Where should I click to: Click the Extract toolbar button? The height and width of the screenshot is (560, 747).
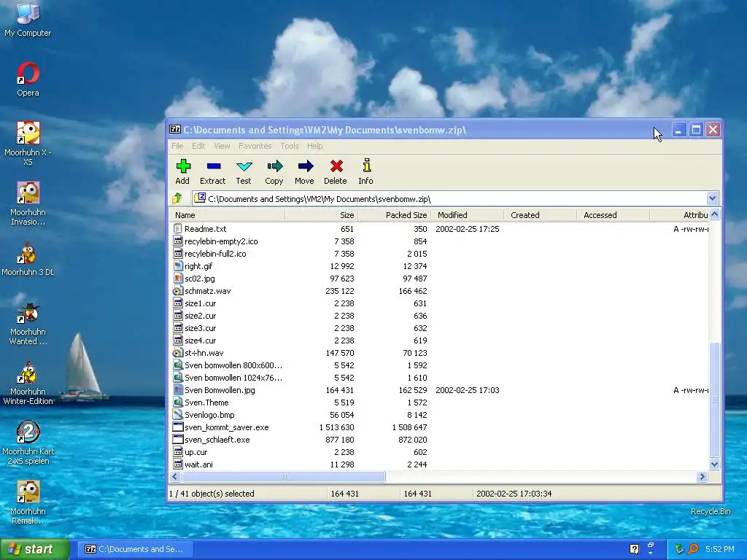point(212,171)
